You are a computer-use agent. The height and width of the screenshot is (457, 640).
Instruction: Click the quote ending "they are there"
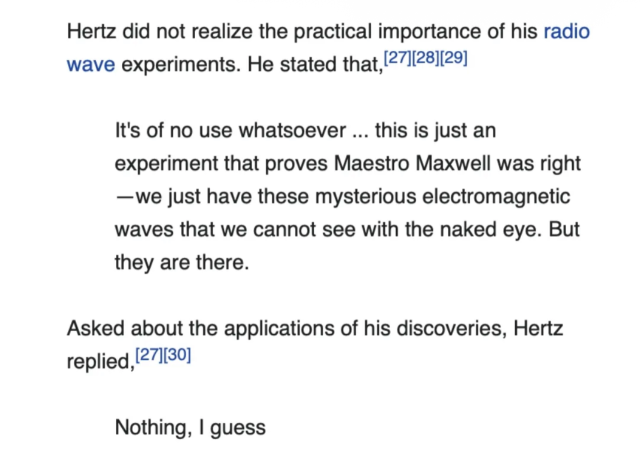pos(181,262)
